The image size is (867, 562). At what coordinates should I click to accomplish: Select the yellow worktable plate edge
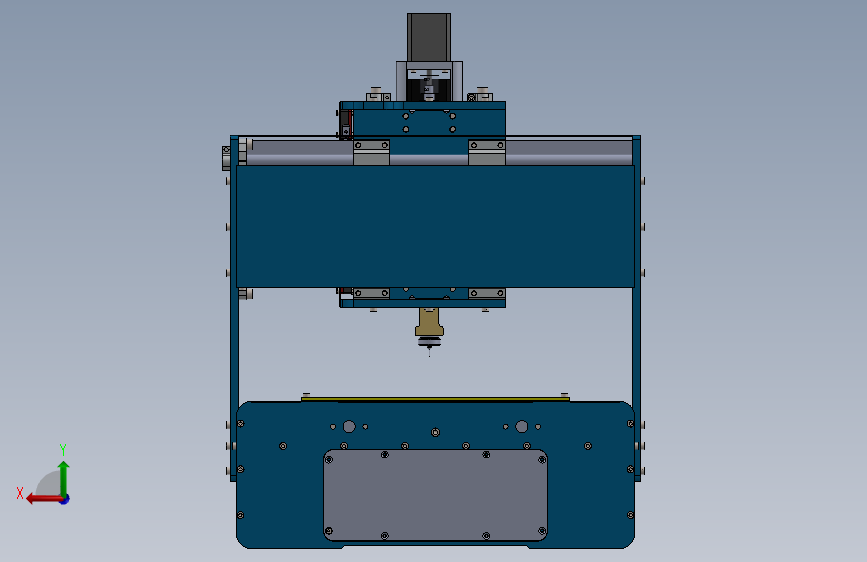[435, 398]
